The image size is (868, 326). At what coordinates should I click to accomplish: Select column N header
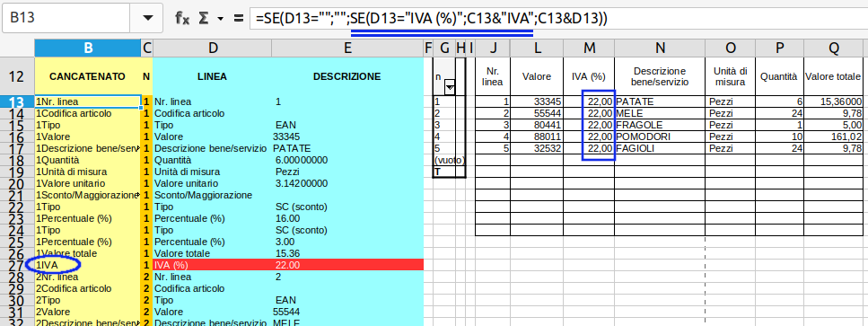click(x=660, y=48)
